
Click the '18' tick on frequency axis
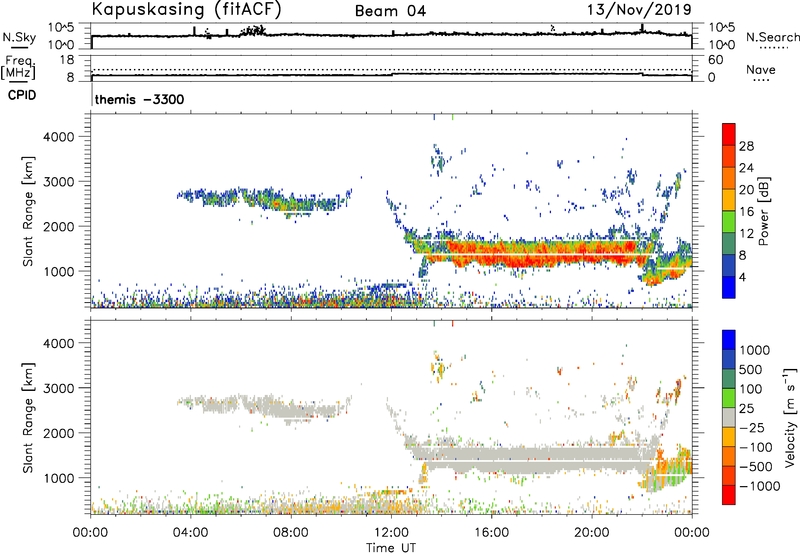[x=68, y=60]
